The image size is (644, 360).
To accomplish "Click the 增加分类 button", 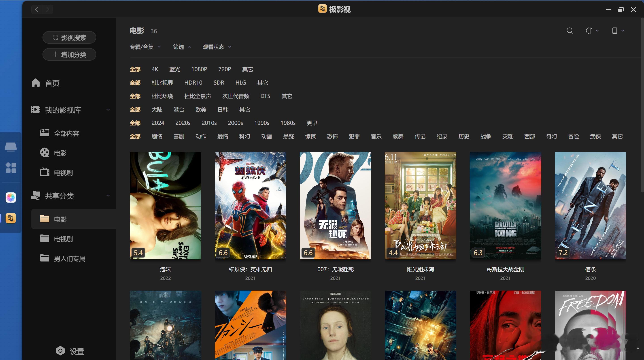I will pyautogui.click(x=69, y=55).
